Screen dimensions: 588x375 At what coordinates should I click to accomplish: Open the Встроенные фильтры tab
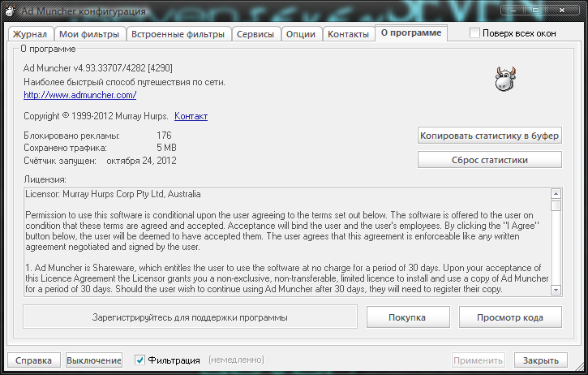click(178, 34)
